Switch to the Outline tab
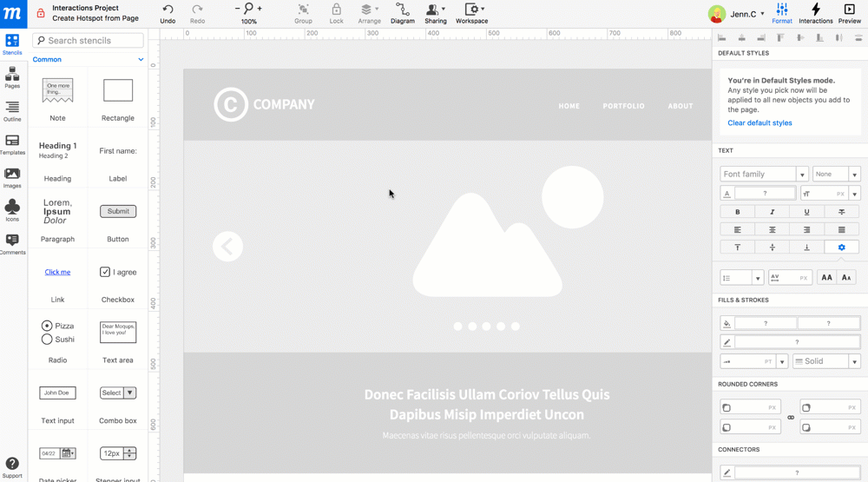 tap(12, 111)
